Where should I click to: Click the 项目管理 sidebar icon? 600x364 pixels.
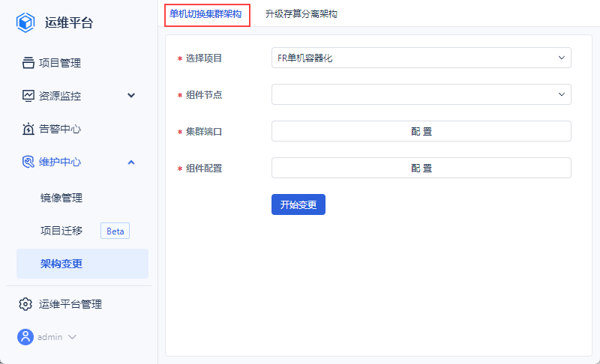[x=28, y=63]
